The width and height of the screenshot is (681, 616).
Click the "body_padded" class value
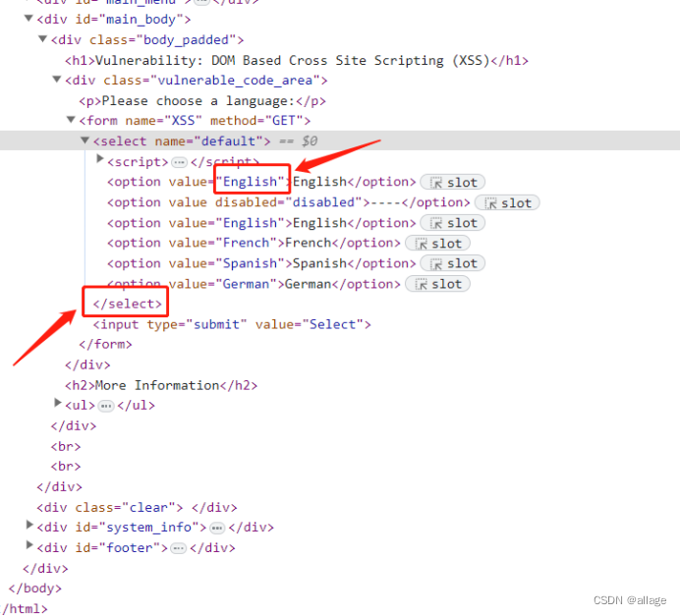(187, 40)
